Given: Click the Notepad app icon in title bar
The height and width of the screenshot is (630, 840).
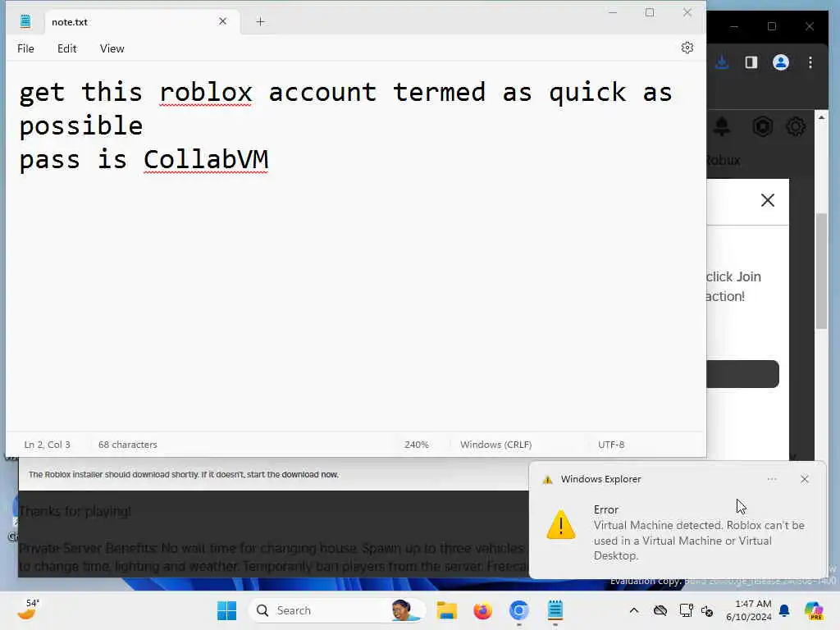Looking at the screenshot, I should click(x=25, y=21).
